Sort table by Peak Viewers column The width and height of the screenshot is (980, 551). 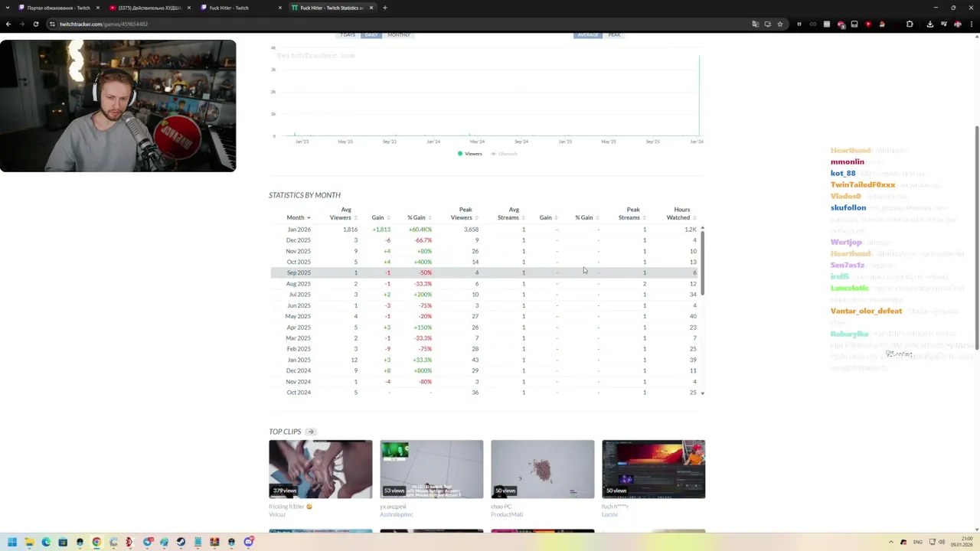(464, 214)
